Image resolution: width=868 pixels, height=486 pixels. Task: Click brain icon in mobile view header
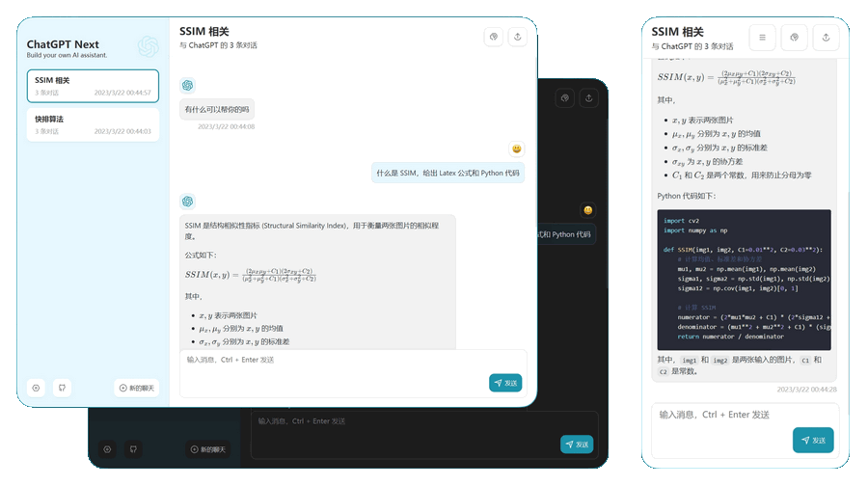tap(794, 38)
